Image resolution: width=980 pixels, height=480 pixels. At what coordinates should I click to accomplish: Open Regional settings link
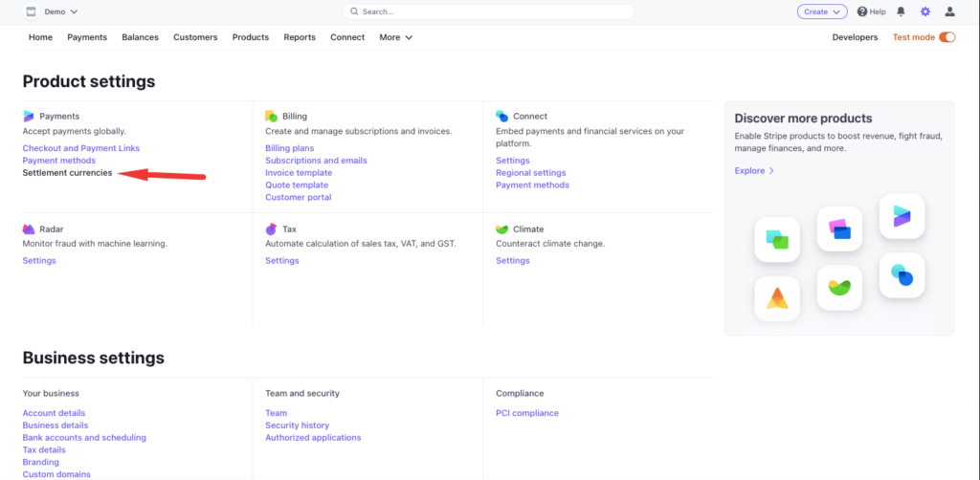530,173
